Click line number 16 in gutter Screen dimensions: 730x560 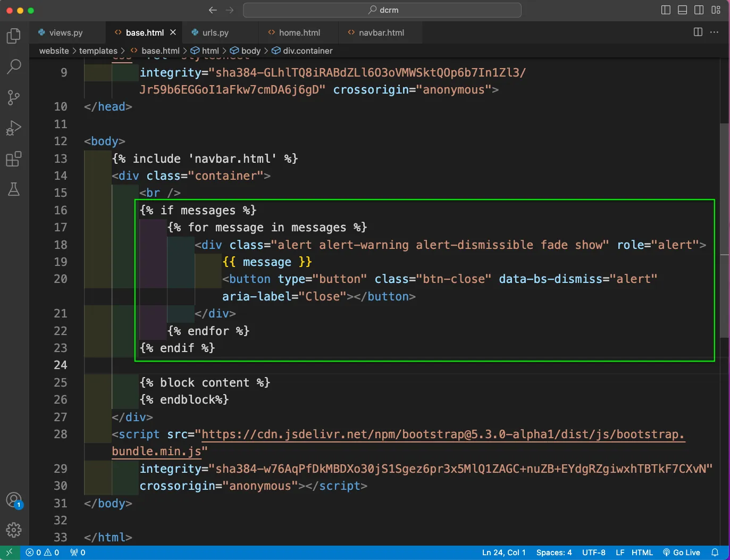[x=61, y=210]
